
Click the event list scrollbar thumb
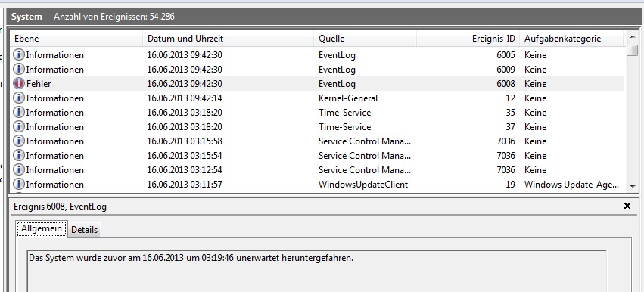click(632, 51)
